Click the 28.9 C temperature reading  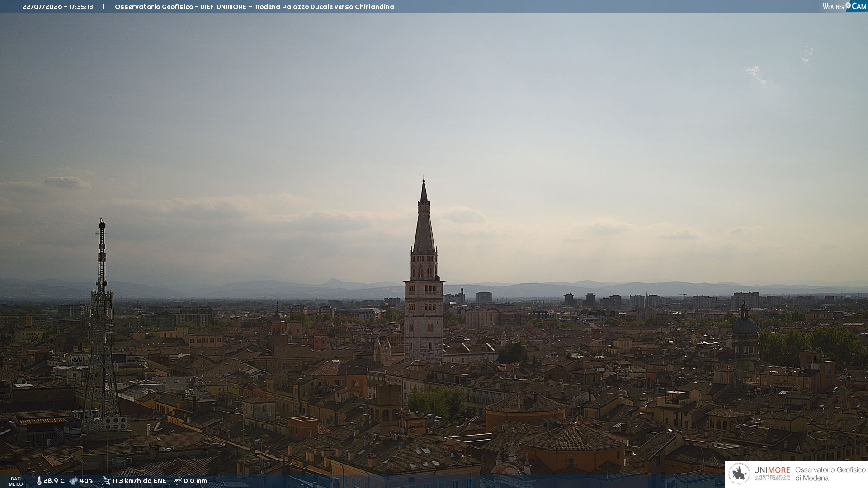pos(54,481)
